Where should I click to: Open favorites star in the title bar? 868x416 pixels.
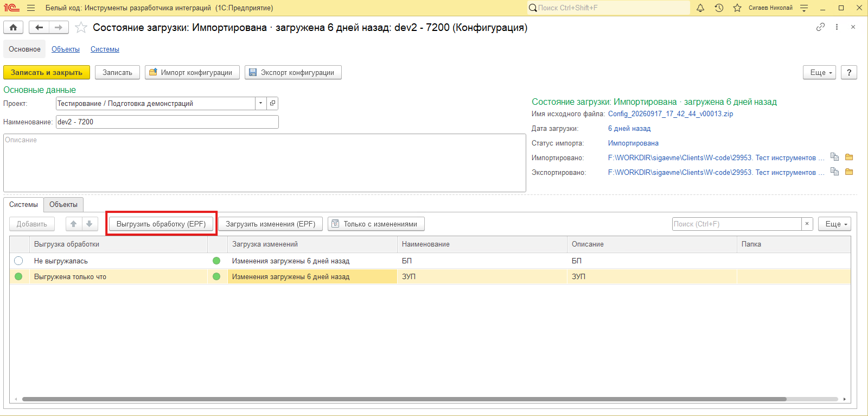(737, 8)
